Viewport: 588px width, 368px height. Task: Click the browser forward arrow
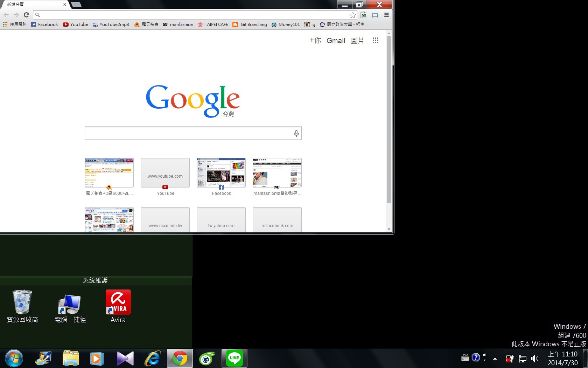16,15
